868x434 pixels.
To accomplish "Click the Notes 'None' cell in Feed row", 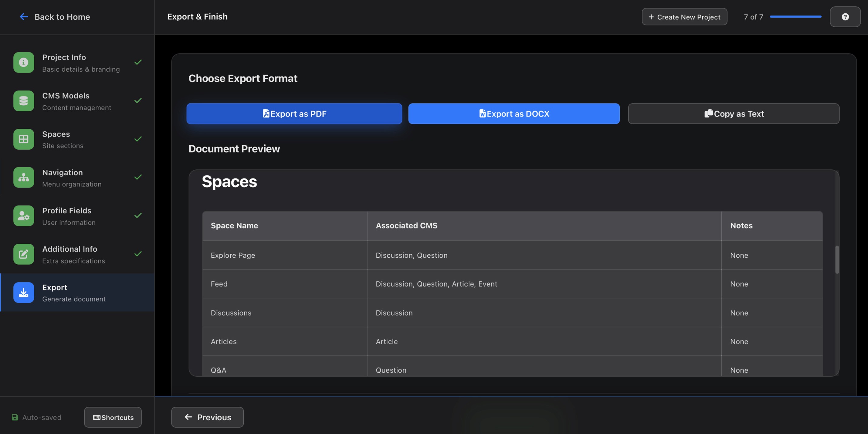I will [x=772, y=284].
